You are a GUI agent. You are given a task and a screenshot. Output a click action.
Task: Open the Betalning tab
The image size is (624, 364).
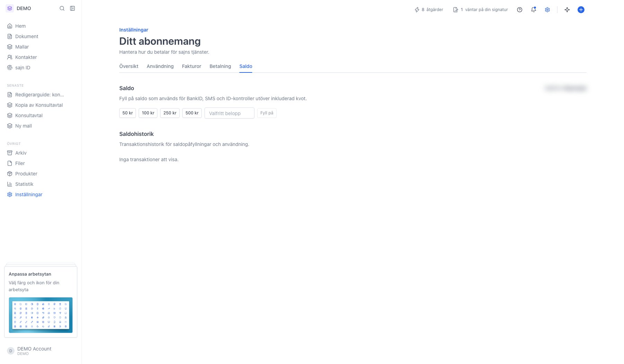[220, 66]
